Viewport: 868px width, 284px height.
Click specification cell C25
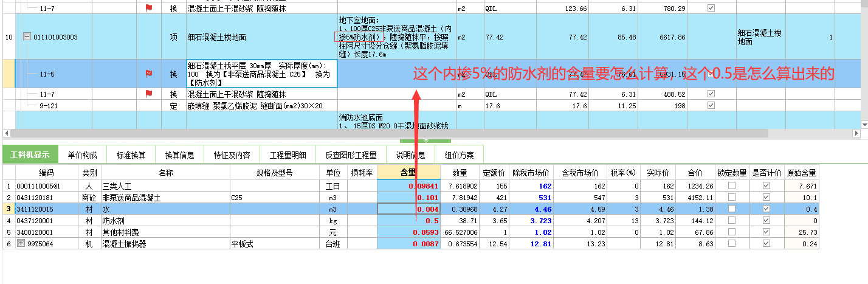pyautogui.click(x=274, y=197)
